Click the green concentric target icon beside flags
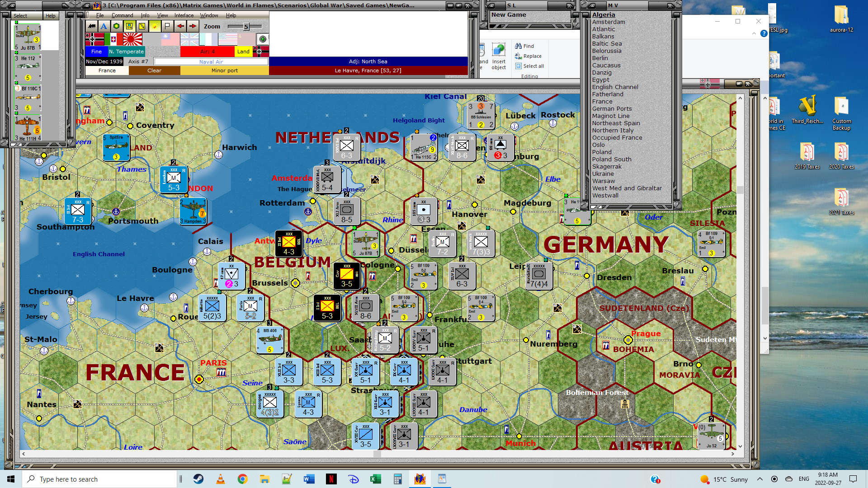868x488 pixels. [x=263, y=39]
